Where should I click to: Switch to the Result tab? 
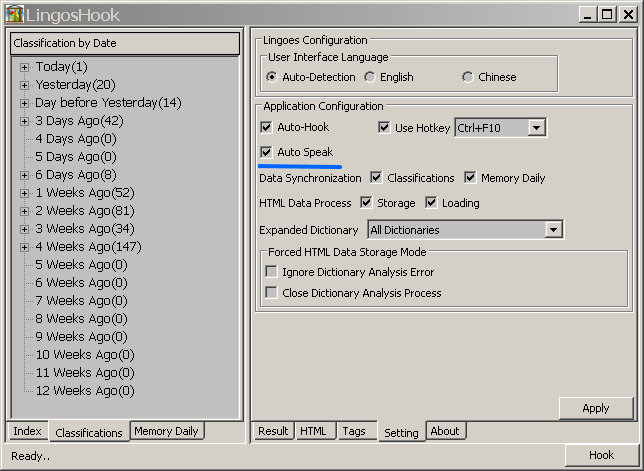pyautogui.click(x=273, y=431)
